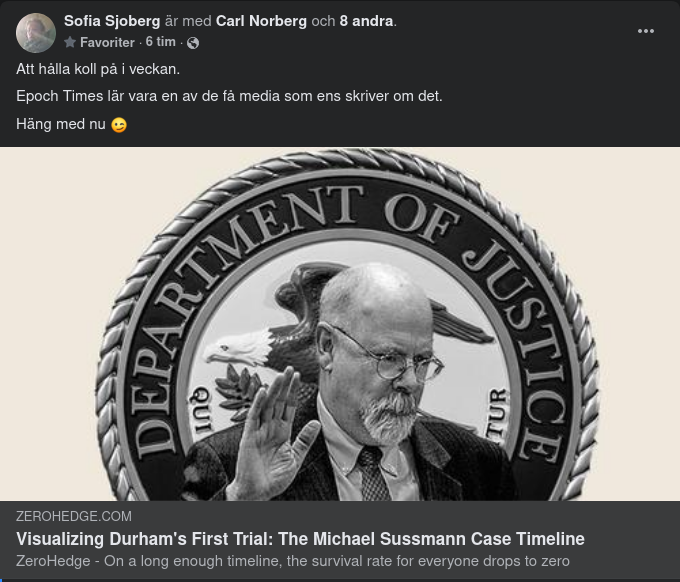Click the ZEROHEDGE.COM source domain
Image resolution: width=680 pixels, height=582 pixels.
[x=74, y=516]
